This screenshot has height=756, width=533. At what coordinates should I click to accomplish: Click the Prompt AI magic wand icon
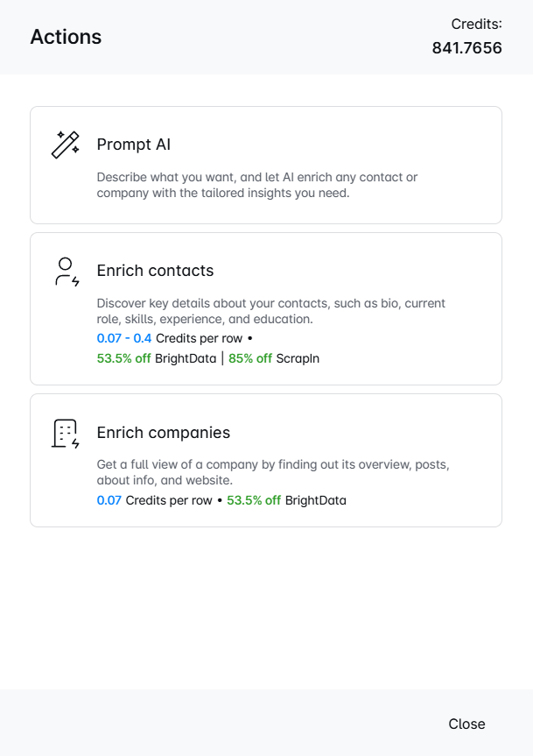click(x=66, y=145)
